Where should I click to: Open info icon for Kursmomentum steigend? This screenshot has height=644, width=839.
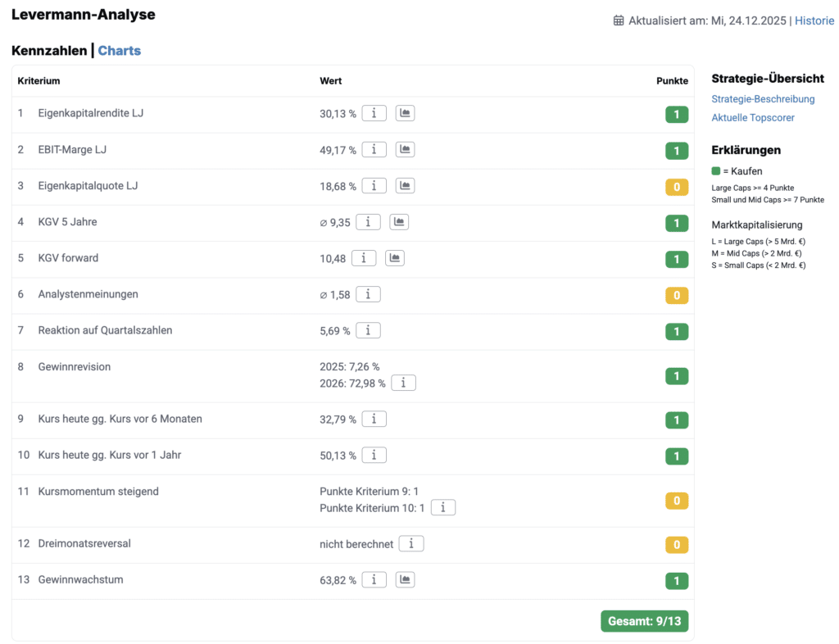pyautogui.click(x=443, y=507)
